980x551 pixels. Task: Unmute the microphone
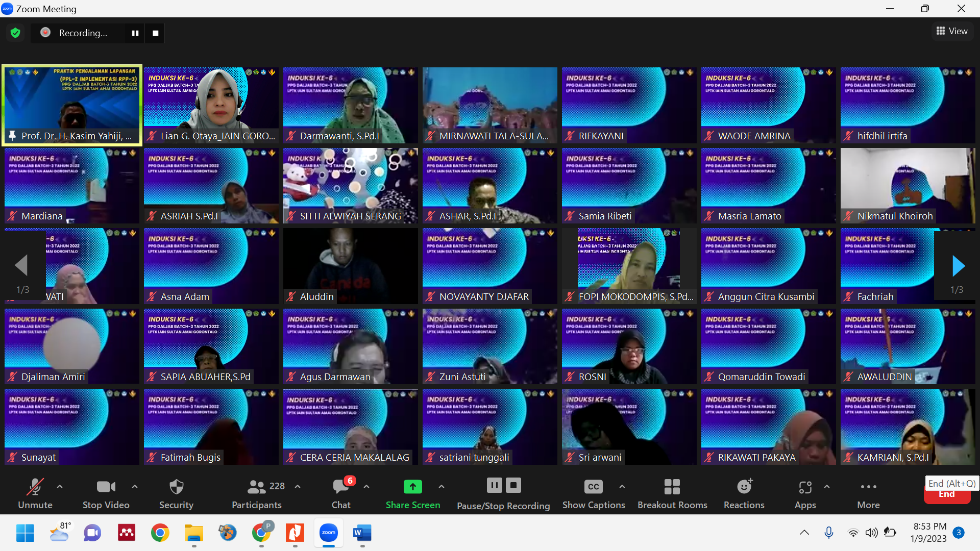click(35, 487)
